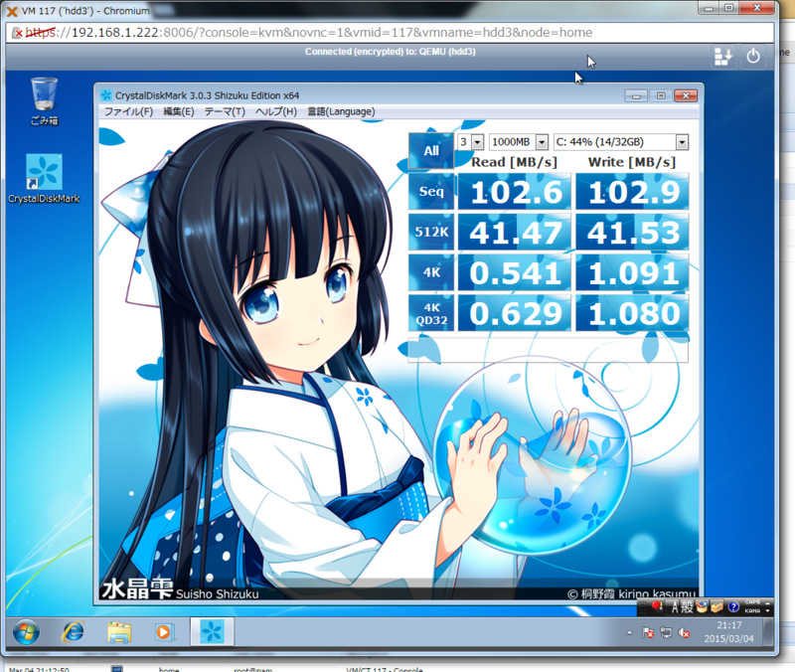Open the C: drive selection dropdown

coord(620,142)
